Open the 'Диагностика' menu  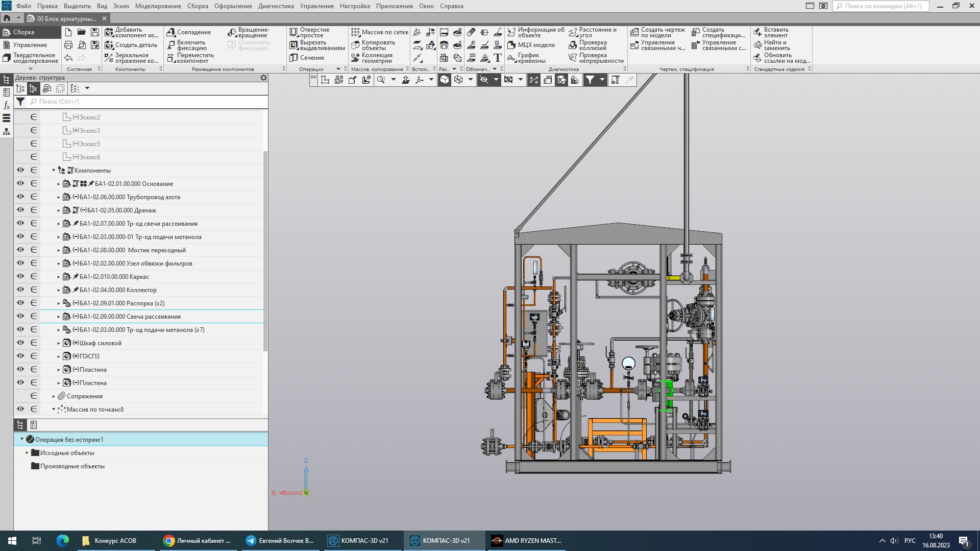[x=276, y=6]
